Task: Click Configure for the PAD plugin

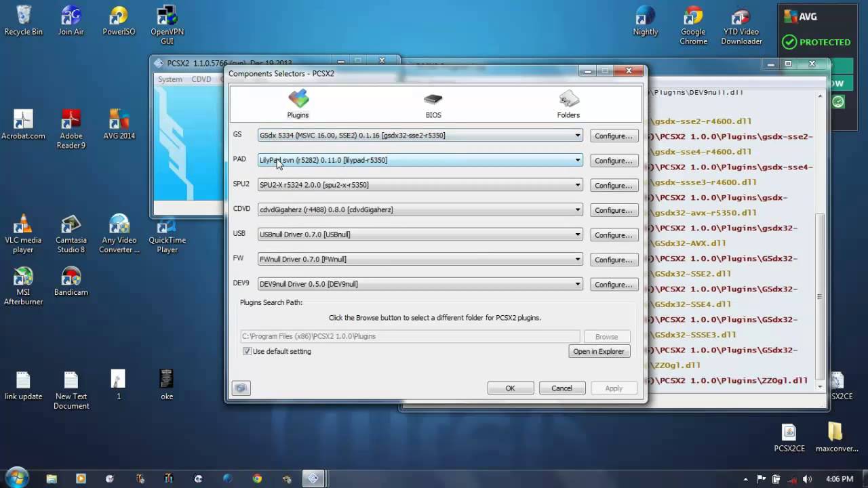Action: tap(614, 161)
